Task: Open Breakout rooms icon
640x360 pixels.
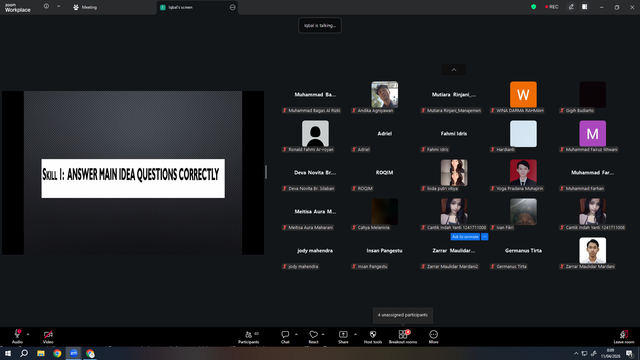Action: point(403,334)
